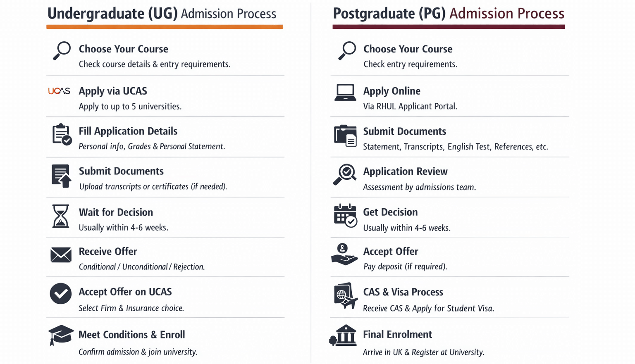Click the university building Final Enrolment icon
This screenshot has width=635, height=364.
tap(344, 335)
